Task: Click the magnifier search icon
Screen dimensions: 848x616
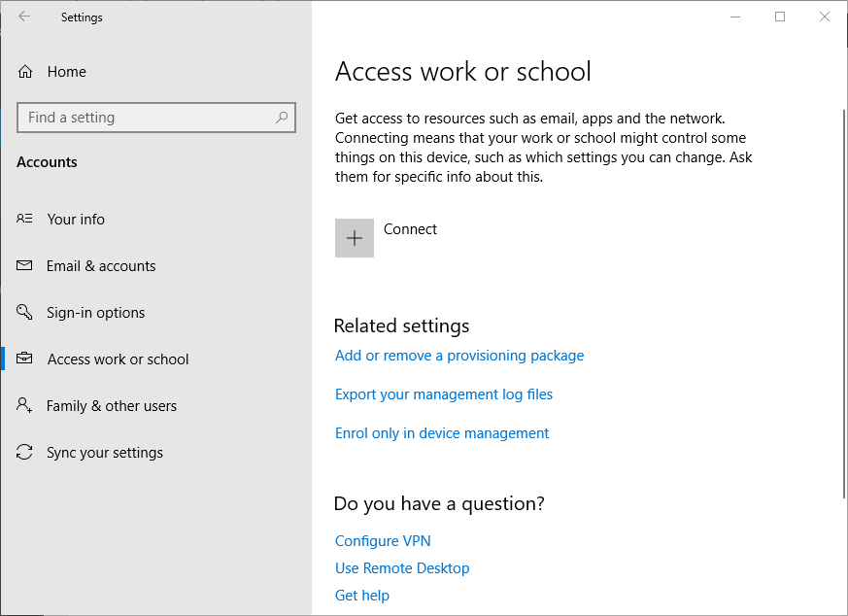Action: click(x=282, y=118)
